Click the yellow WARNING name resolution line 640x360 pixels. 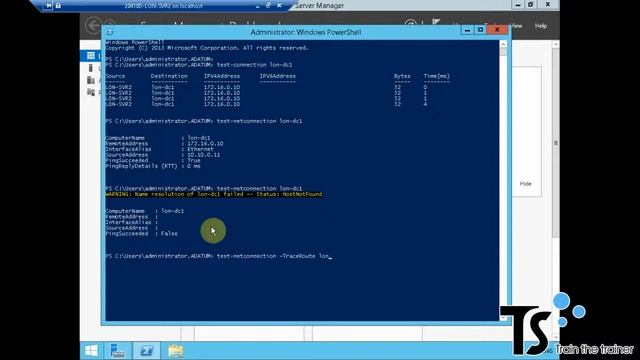click(214, 194)
